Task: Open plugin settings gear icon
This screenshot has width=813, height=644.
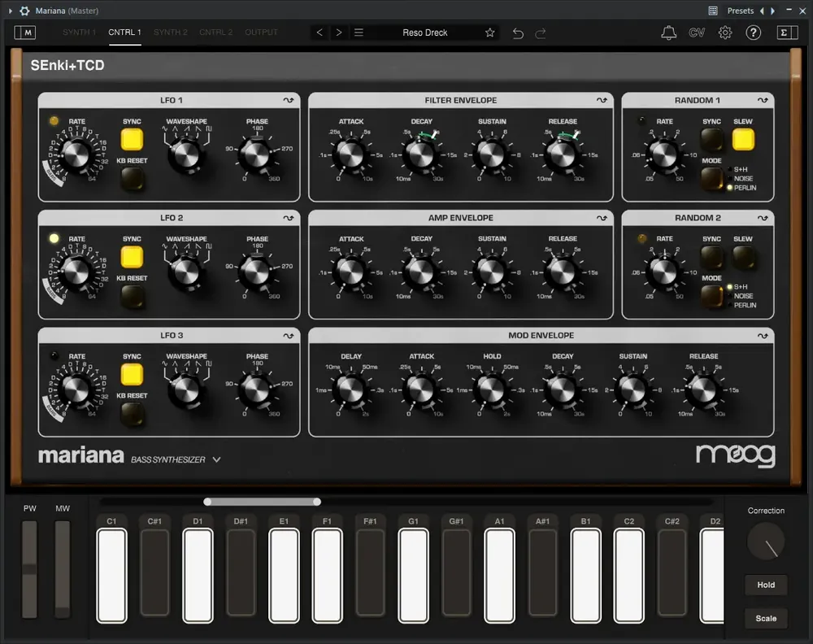Action: (725, 33)
